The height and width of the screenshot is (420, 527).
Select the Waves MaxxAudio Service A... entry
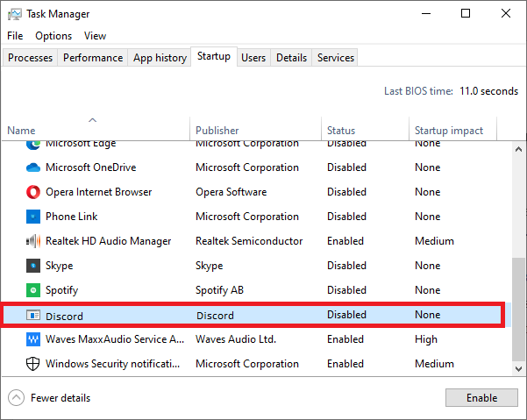pyautogui.click(x=115, y=339)
